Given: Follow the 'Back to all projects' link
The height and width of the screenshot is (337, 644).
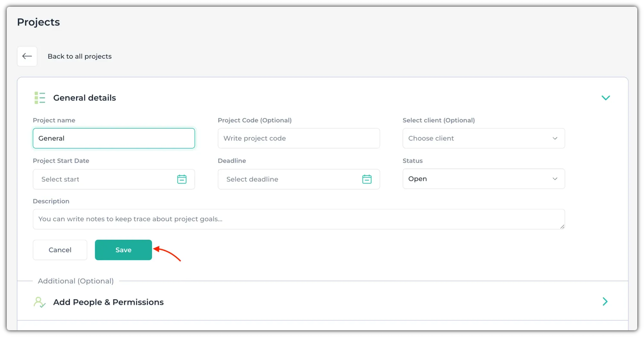Looking at the screenshot, I should [x=80, y=56].
